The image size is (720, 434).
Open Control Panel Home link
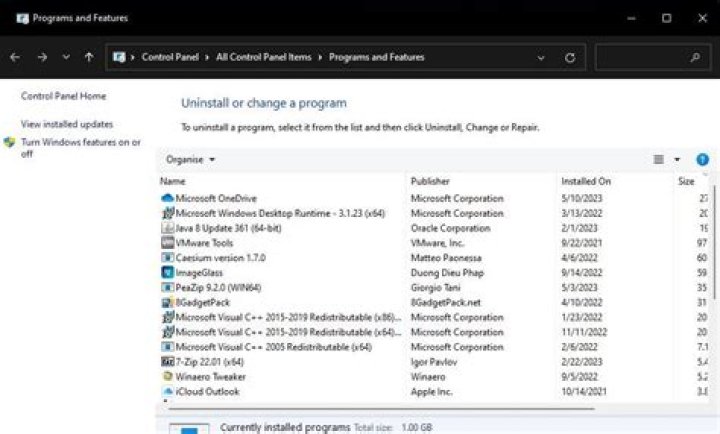(63, 96)
